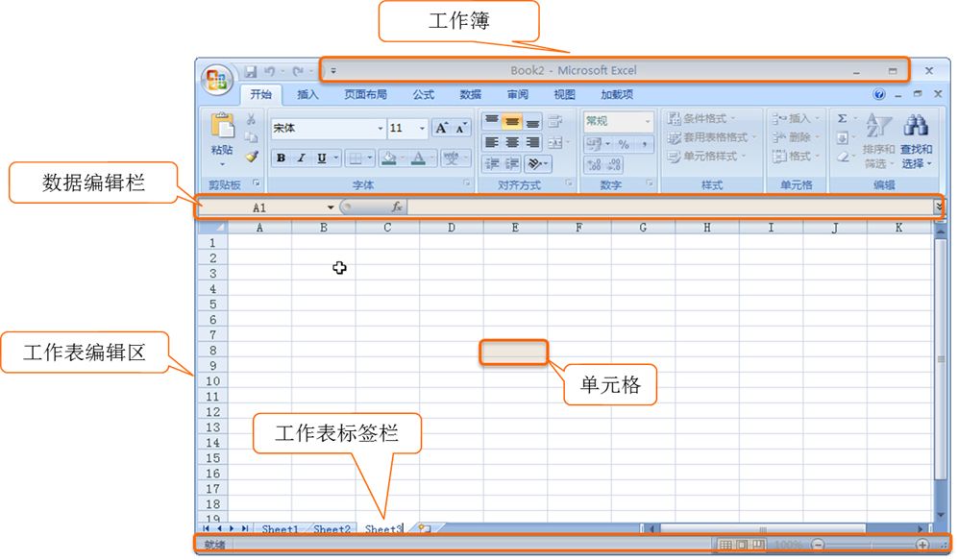Open 单元格样式 cell styles

click(707, 157)
